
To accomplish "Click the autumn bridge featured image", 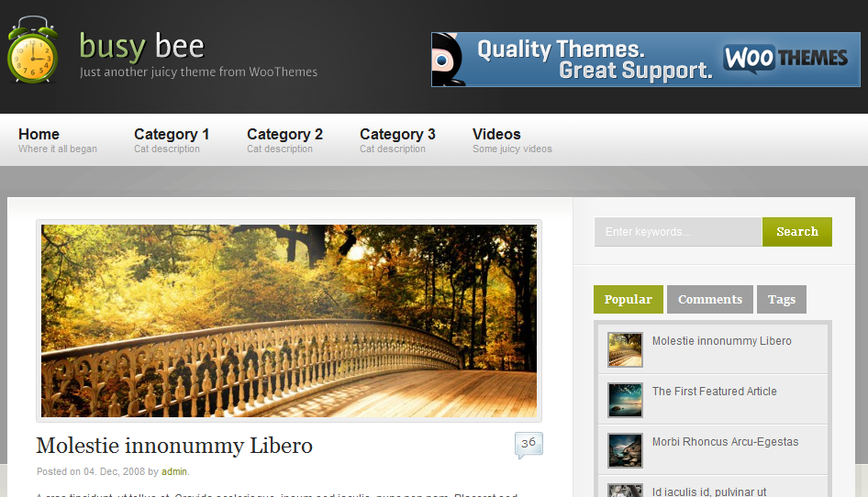I will [x=289, y=321].
